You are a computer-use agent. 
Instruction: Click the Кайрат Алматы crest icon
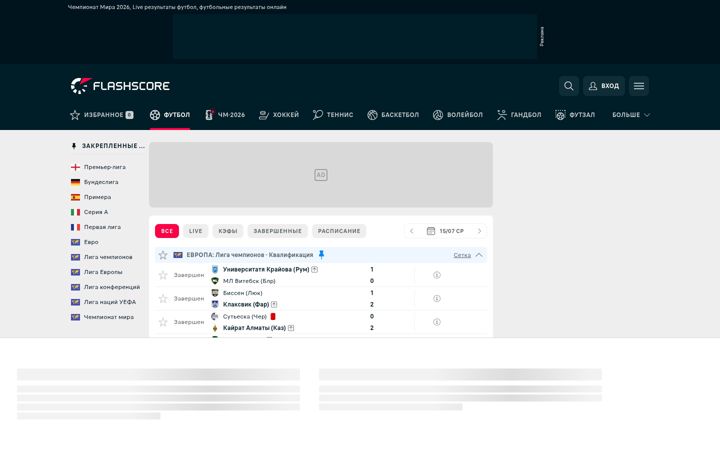(214, 328)
